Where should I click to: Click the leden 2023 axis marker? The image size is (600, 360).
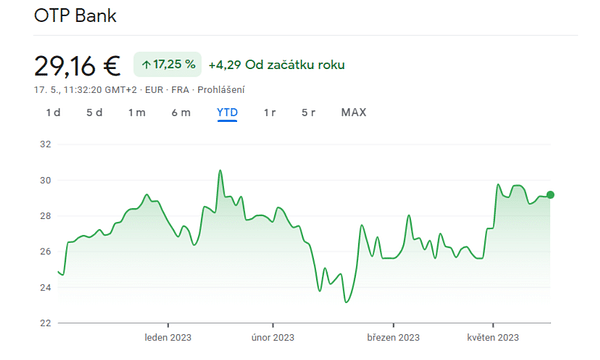[168, 337]
